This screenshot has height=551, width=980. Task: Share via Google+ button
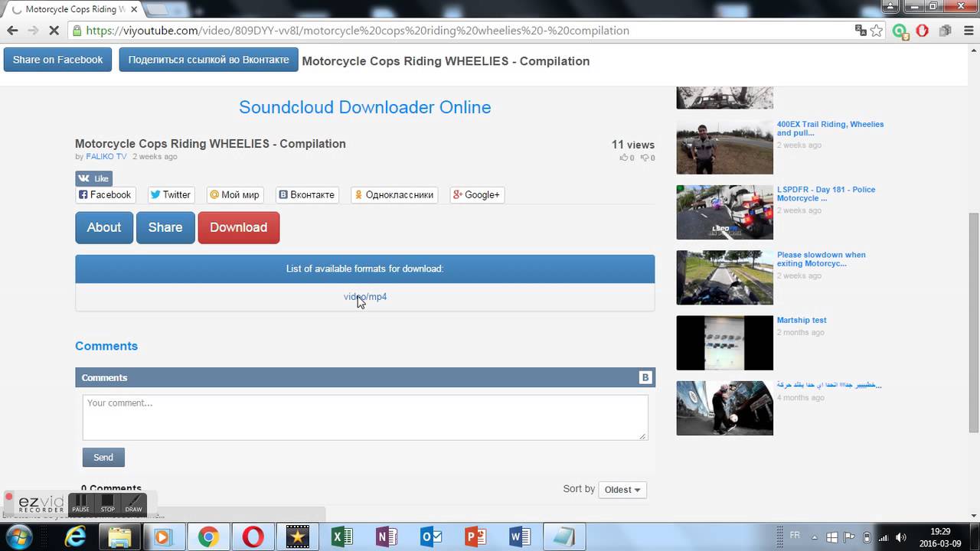[477, 194]
